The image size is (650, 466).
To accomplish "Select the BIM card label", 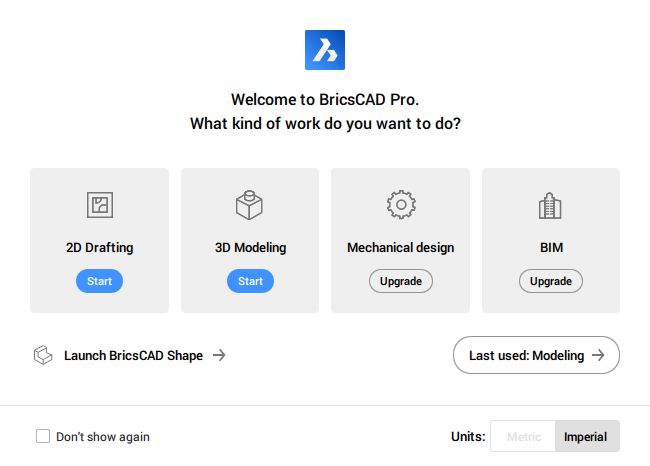I will pyautogui.click(x=550, y=248).
